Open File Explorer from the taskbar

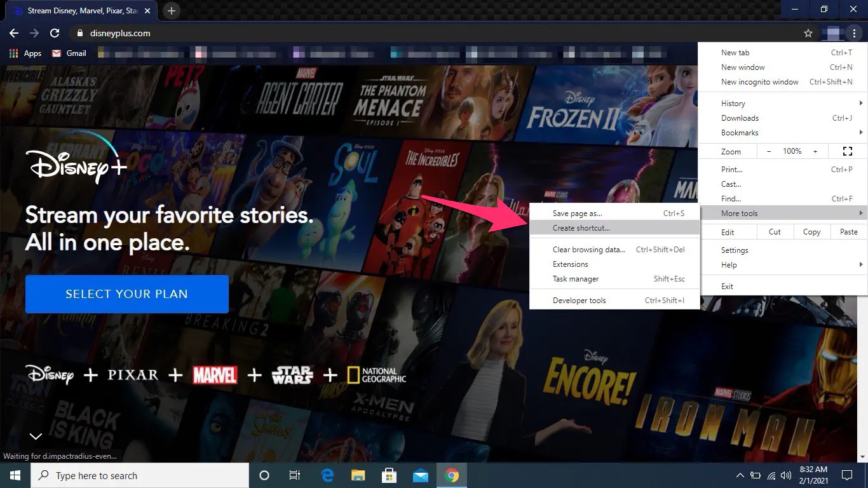(x=358, y=475)
